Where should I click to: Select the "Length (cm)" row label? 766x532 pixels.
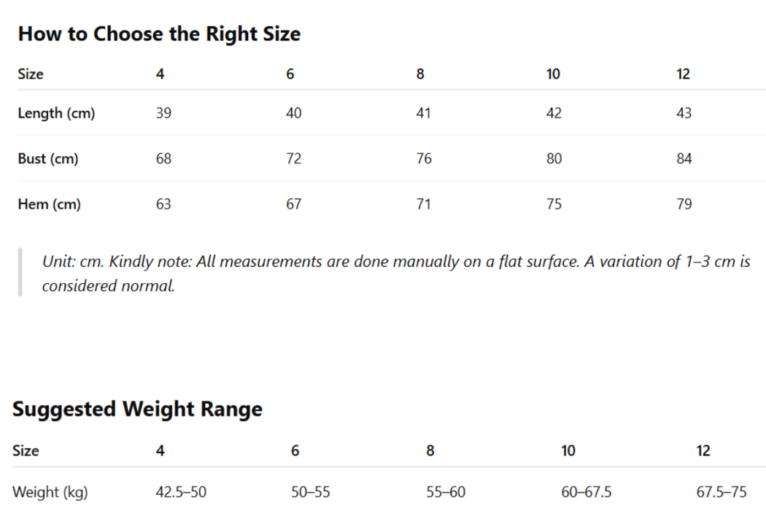click(56, 113)
